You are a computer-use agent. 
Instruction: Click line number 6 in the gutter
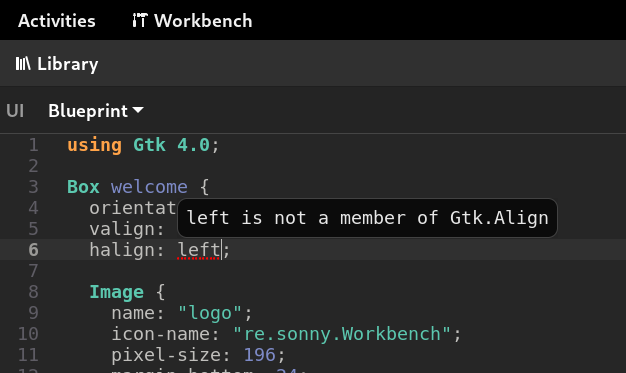coord(34,250)
